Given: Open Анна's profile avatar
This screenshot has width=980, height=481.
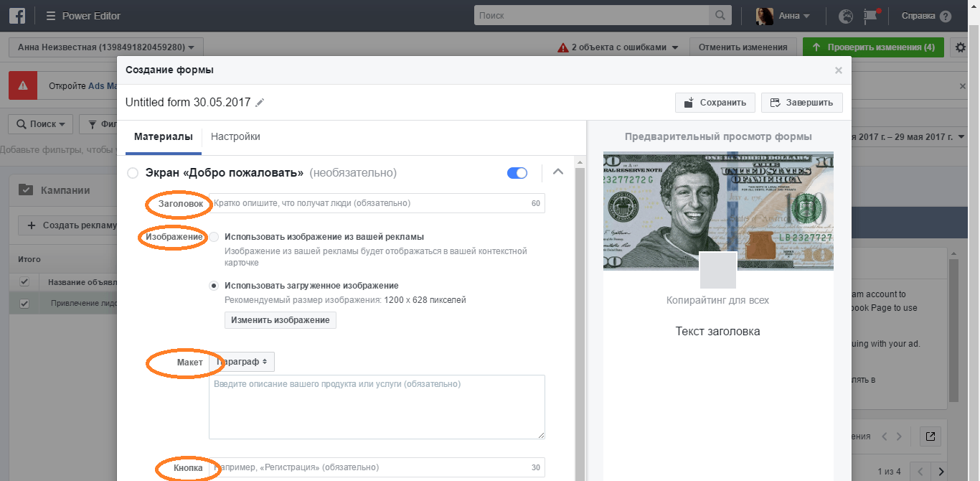Looking at the screenshot, I should (x=765, y=16).
